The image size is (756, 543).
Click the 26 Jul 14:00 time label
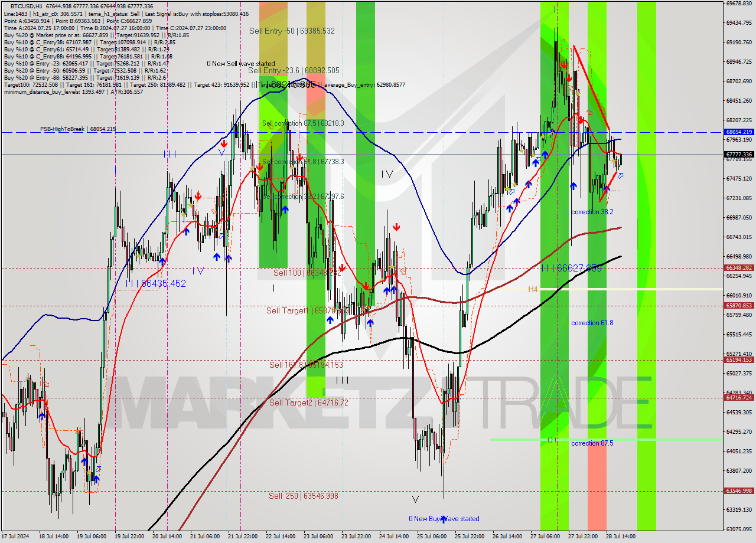[507, 537]
